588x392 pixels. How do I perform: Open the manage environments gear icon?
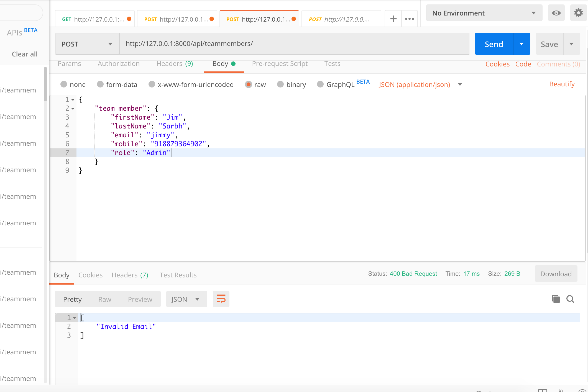(x=578, y=13)
